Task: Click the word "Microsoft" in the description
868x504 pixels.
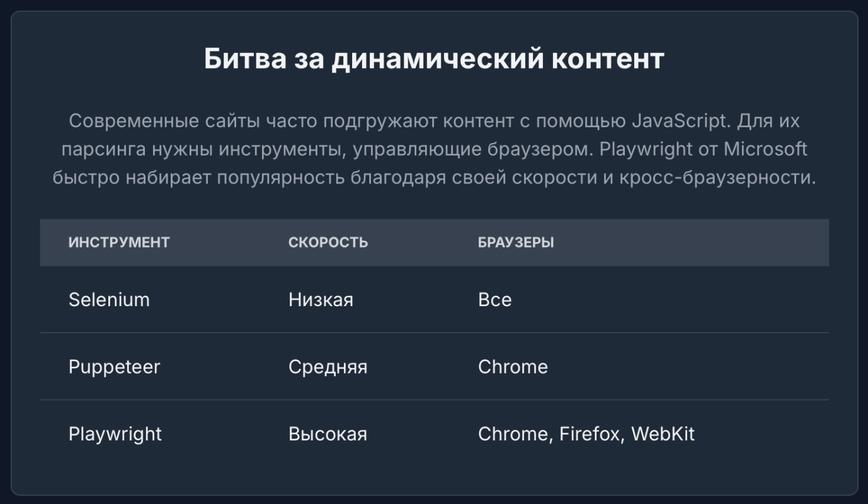Action: pos(765,149)
